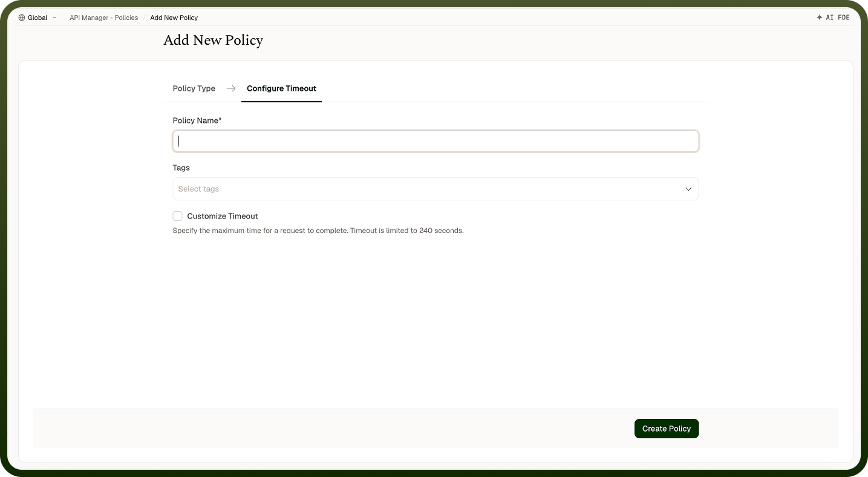Open the Select tags combo box
Image resolution: width=868 pixels, height=477 pixels.
pyautogui.click(x=436, y=189)
